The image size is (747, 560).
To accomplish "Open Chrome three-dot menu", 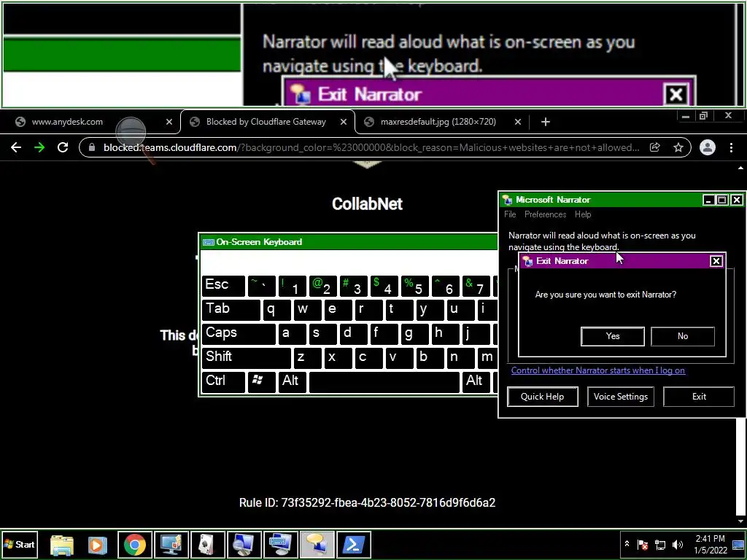I will click(731, 147).
